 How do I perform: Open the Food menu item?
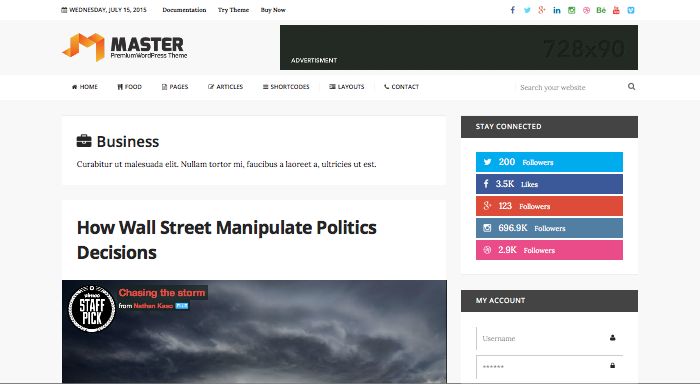[x=129, y=87]
